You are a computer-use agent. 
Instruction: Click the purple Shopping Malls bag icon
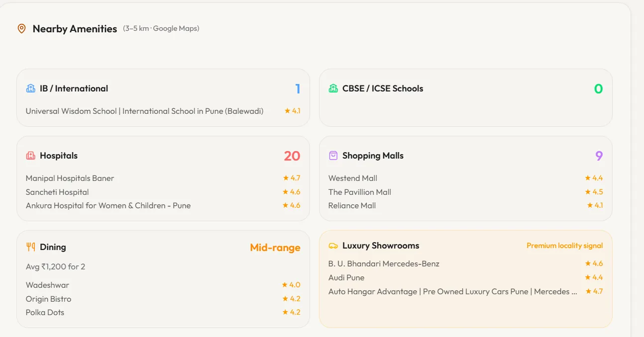[x=333, y=156]
